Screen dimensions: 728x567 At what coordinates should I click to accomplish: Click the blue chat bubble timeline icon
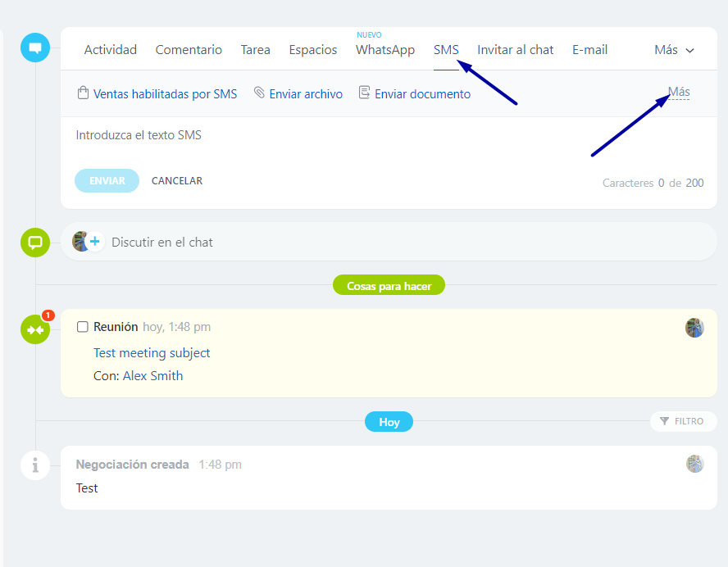35,48
